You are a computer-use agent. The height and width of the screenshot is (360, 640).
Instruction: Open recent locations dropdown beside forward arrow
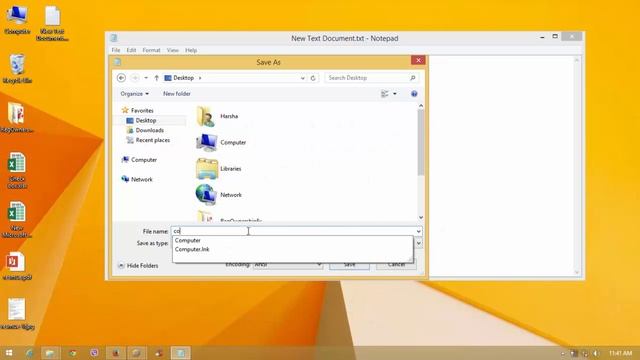[x=146, y=78]
